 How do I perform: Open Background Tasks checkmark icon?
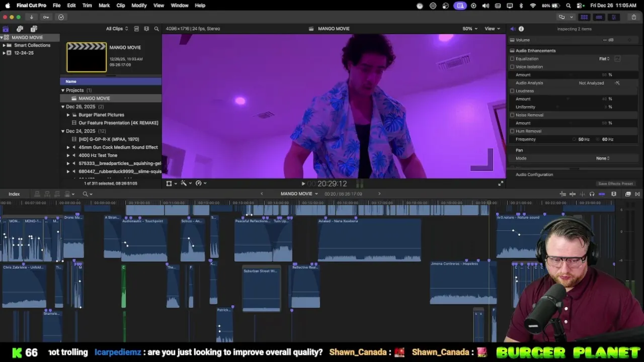click(x=61, y=17)
